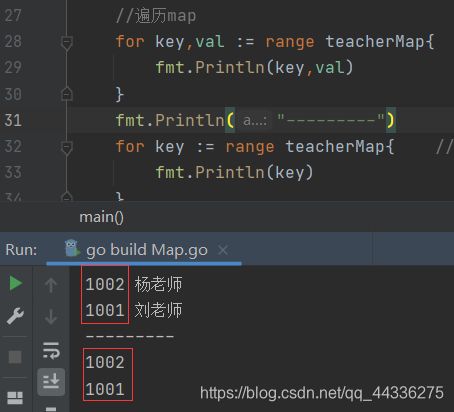Click the Up stack trace arrow
This screenshot has width=454, height=412.
point(51,285)
